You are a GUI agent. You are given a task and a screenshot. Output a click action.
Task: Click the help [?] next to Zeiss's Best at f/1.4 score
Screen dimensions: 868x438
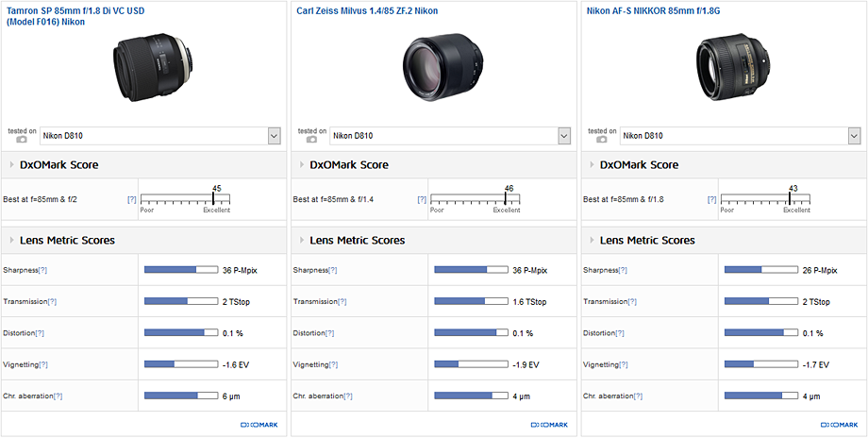tap(422, 199)
